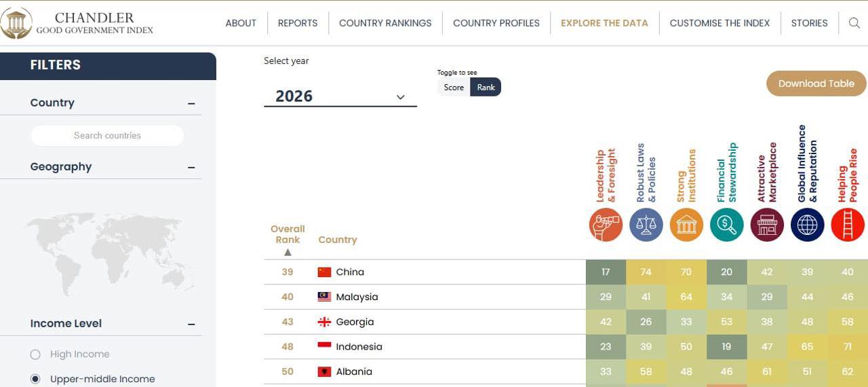Click the Attractive Marketplace storefront icon
This screenshot has width=868, height=387.
767,225
